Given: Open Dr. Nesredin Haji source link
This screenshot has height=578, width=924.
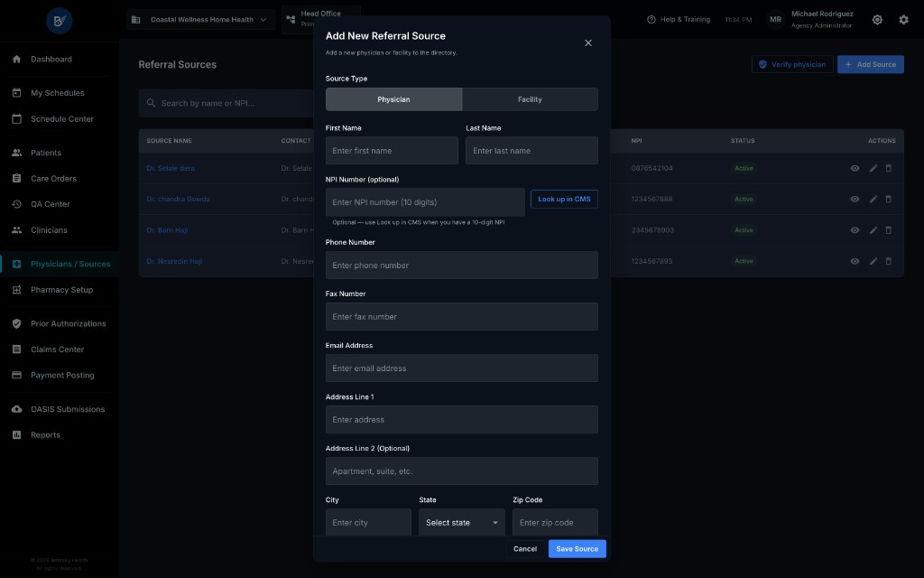Looking at the screenshot, I should pos(174,261).
